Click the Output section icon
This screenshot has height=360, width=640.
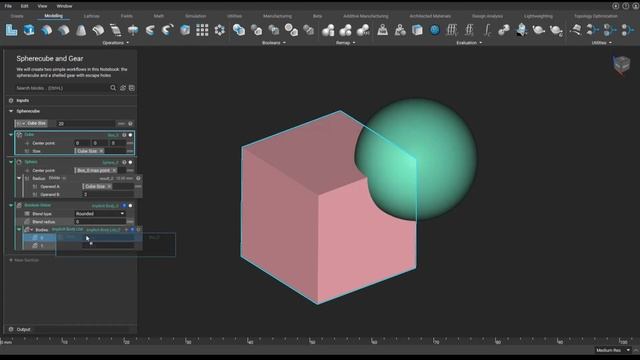pyautogui.click(x=11, y=329)
